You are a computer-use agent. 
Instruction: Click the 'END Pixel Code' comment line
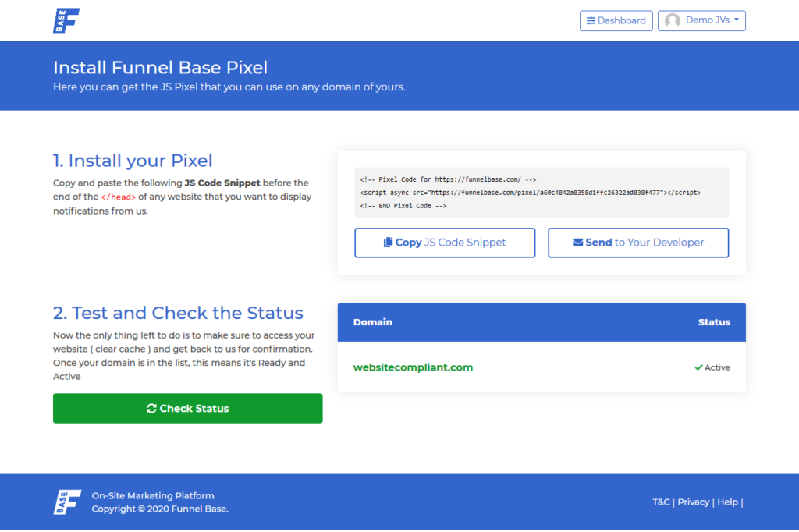pyautogui.click(x=403, y=206)
